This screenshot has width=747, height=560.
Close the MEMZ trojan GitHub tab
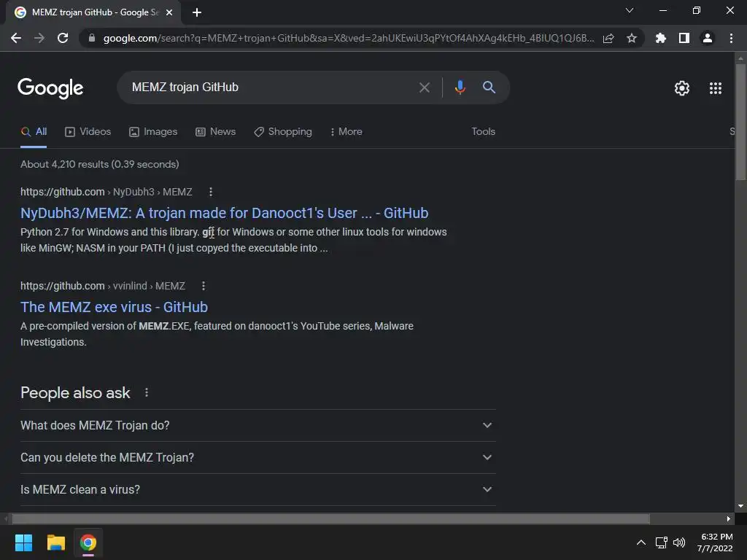169,12
